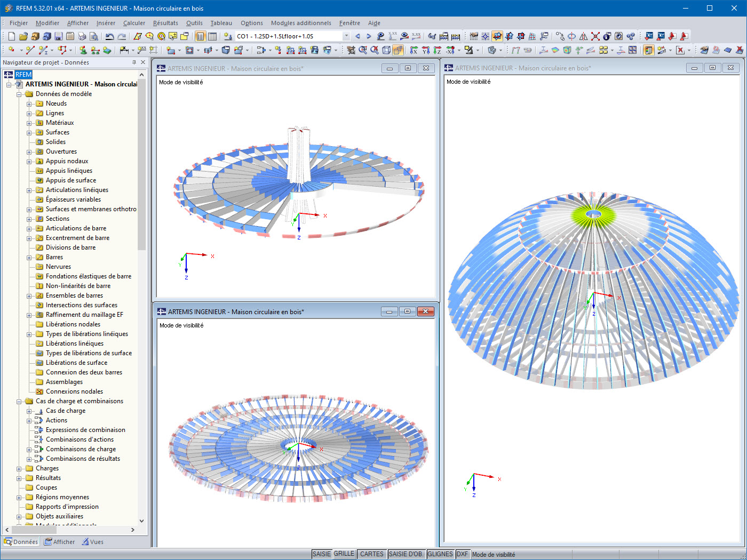
Task: Open the print preview icon
Action: coord(94,36)
